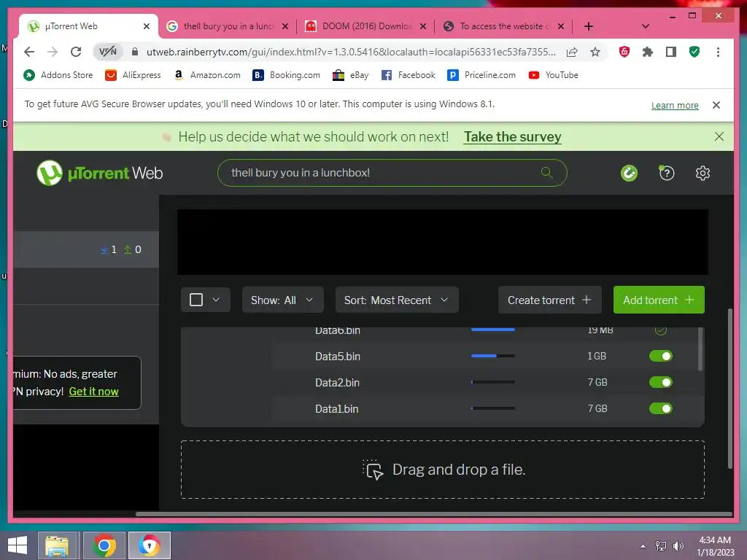Toggle the browser side panel icon
Image resolution: width=747 pixels, height=560 pixels.
point(671,52)
